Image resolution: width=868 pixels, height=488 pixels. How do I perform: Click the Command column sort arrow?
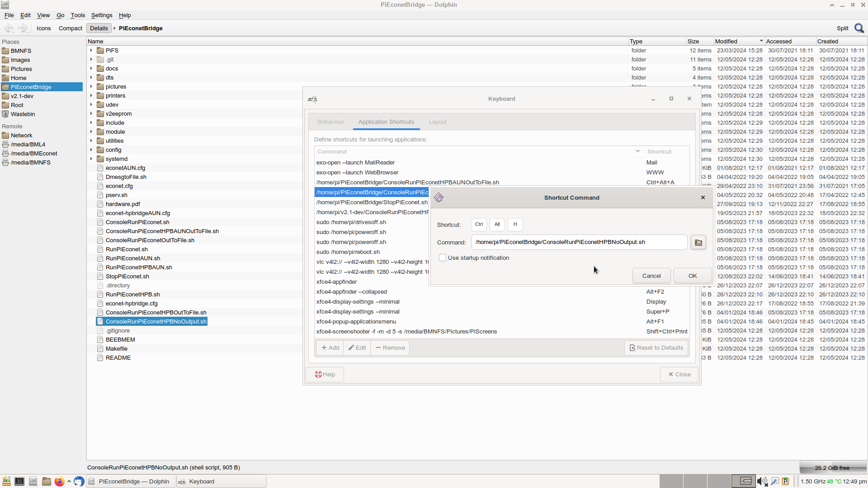point(637,151)
